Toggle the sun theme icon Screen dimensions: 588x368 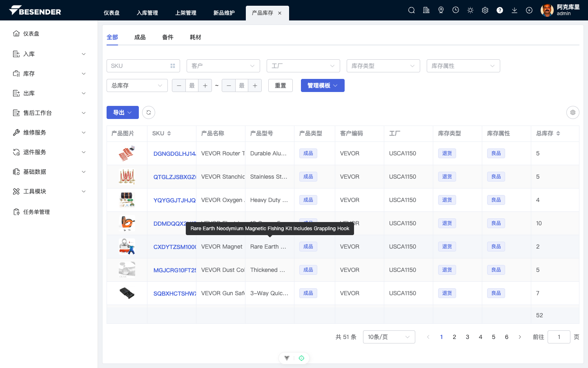pyautogui.click(x=470, y=10)
